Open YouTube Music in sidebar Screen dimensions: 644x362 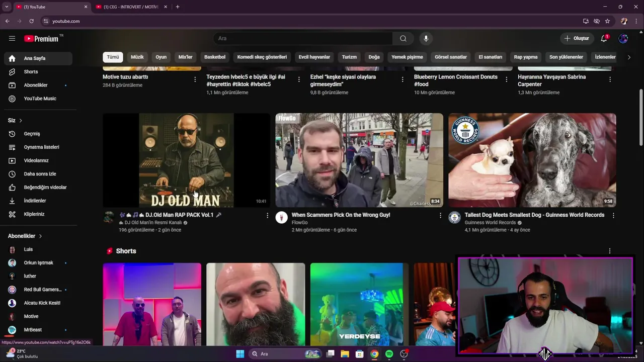(x=38, y=99)
